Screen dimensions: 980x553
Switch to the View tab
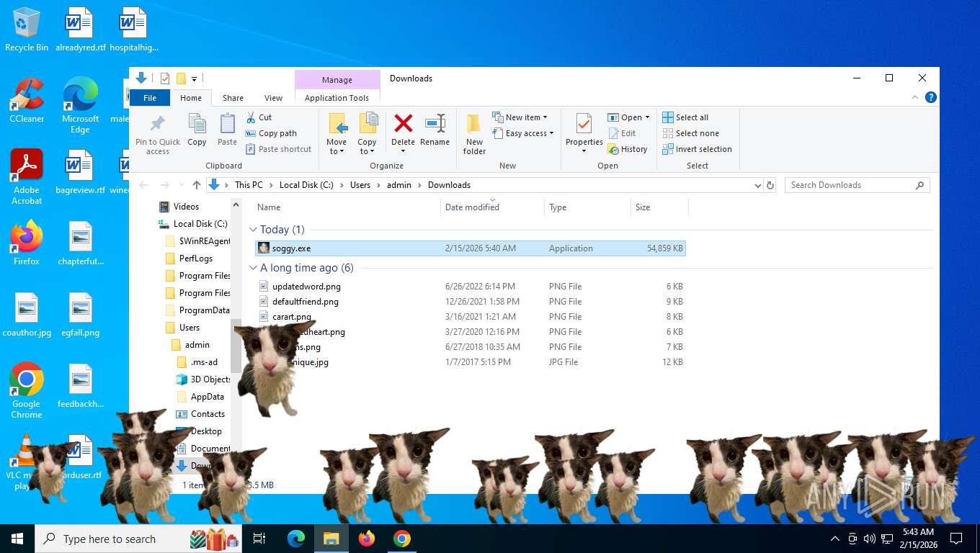[x=273, y=98]
